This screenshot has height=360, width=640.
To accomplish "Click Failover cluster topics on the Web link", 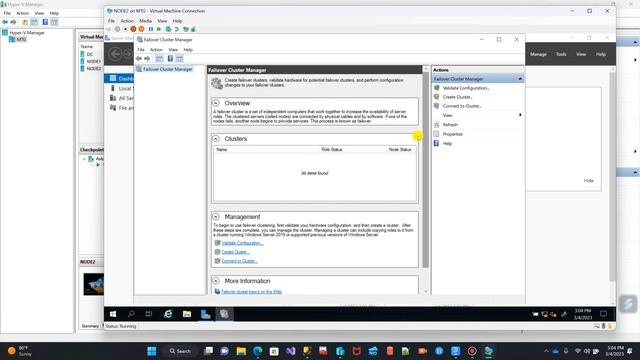I will pyautogui.click(x=251, y=292).
